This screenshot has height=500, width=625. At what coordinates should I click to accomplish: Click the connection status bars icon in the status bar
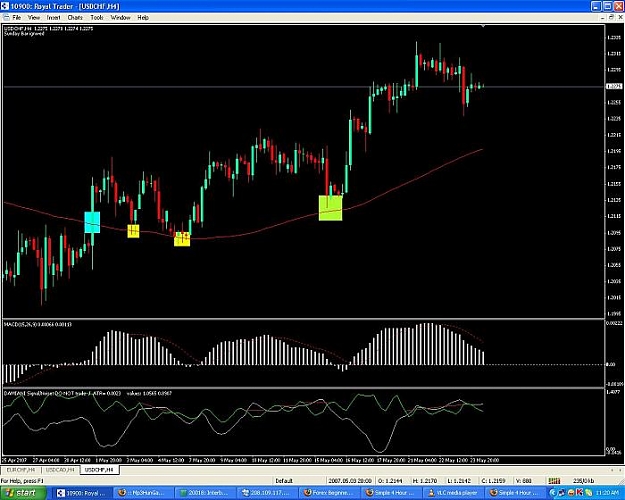[x=554, y=481]
